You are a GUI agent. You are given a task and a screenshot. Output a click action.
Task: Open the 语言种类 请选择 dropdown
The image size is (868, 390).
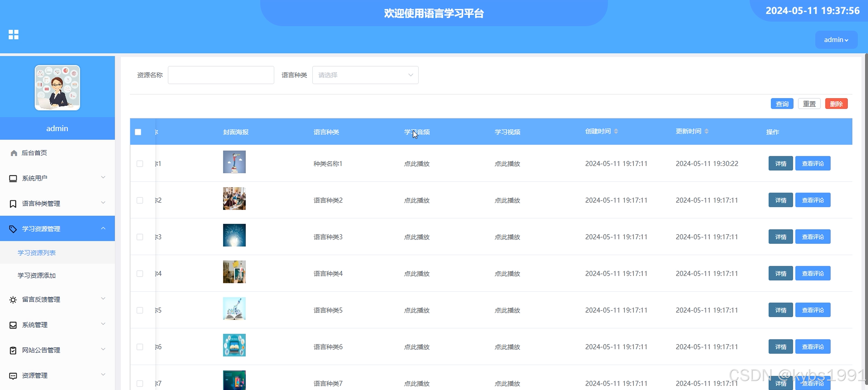point(365,75)
